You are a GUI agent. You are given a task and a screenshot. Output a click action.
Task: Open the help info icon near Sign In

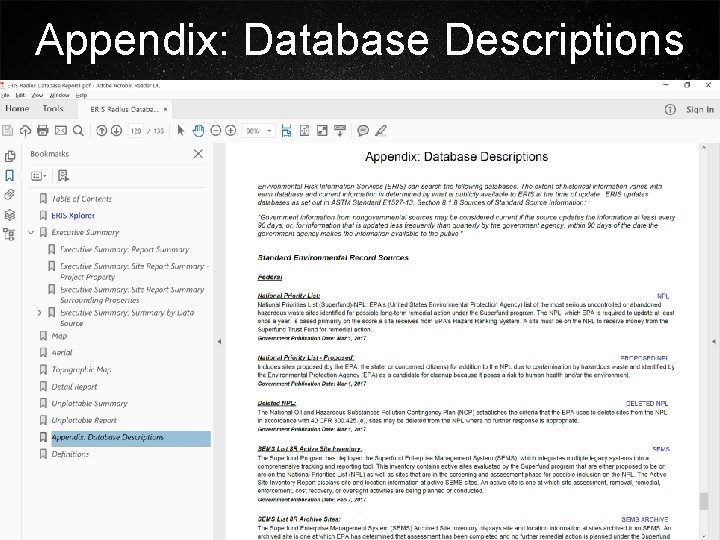coord(670,109)
